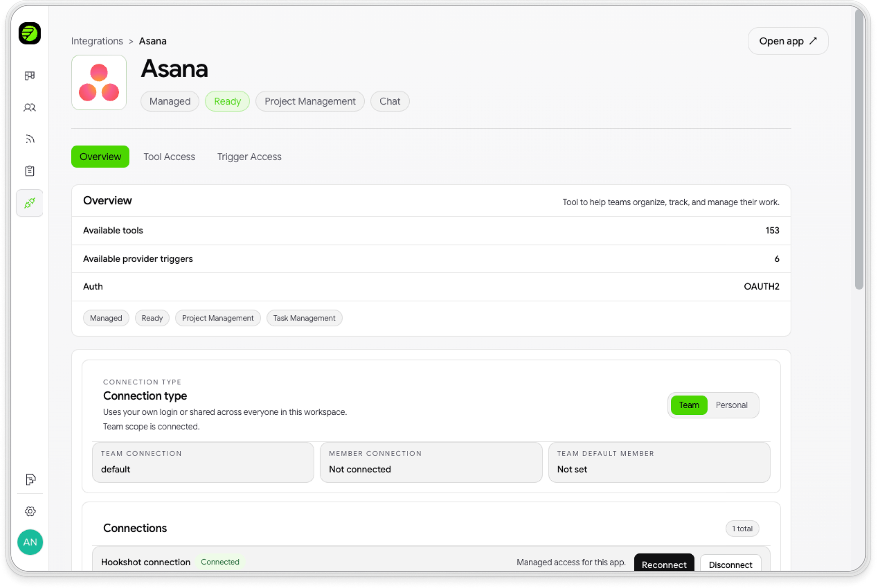Viewport: 877px width, 588px height.
Task: Click the AN user avatar
Action: (x=30, y=542)
